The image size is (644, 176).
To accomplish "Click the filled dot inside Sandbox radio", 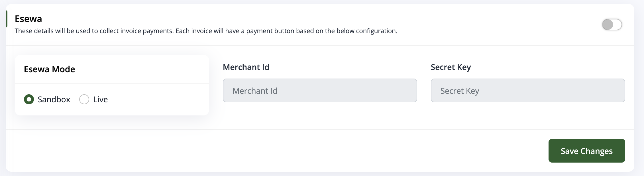I will point(29,99).
